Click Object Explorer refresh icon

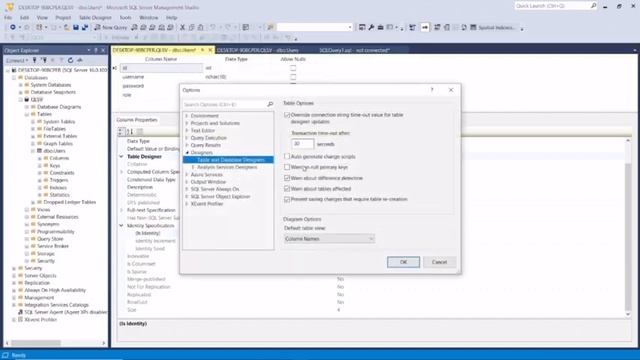click(x=71, y=60)
